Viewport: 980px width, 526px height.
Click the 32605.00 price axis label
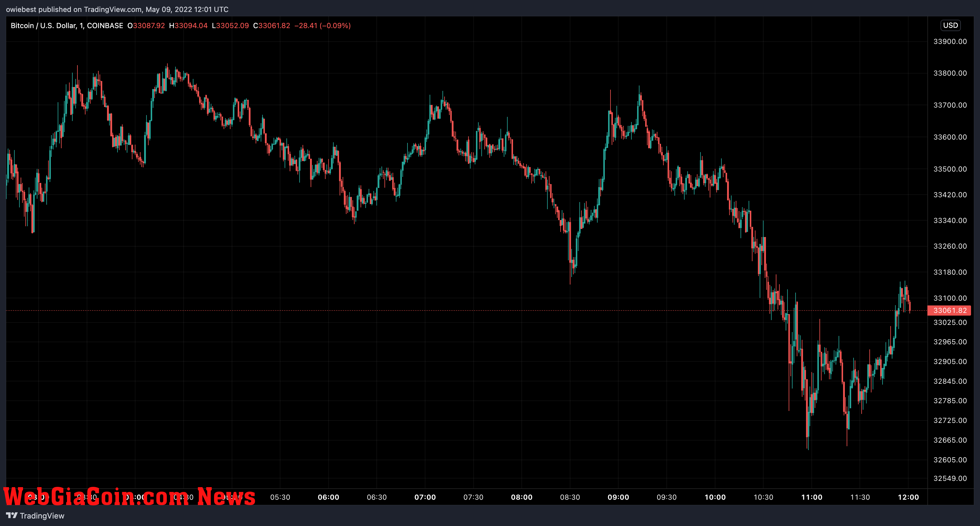point(950,460)
